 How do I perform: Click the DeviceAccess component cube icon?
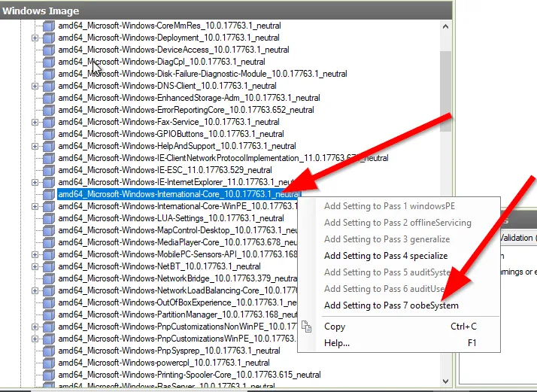(x=49, y=50)
